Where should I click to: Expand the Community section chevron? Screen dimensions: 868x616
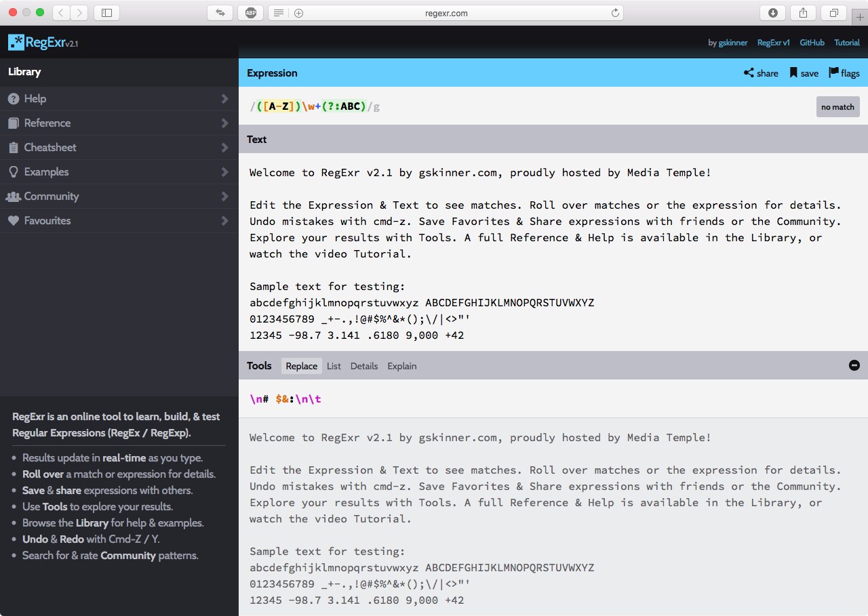point(224,197)
